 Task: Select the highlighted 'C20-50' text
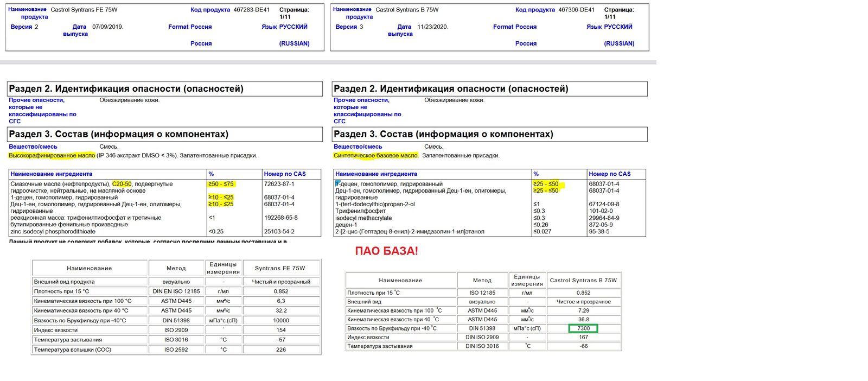pyautogui.click(x=122, y=184)
